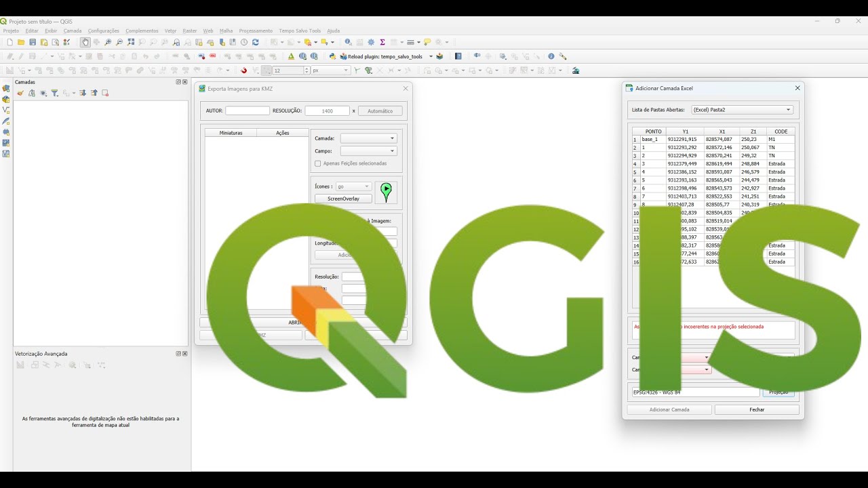This screenshot has height=488, width=868.
Task: Click the Projeção button
Action: (778, 392)
